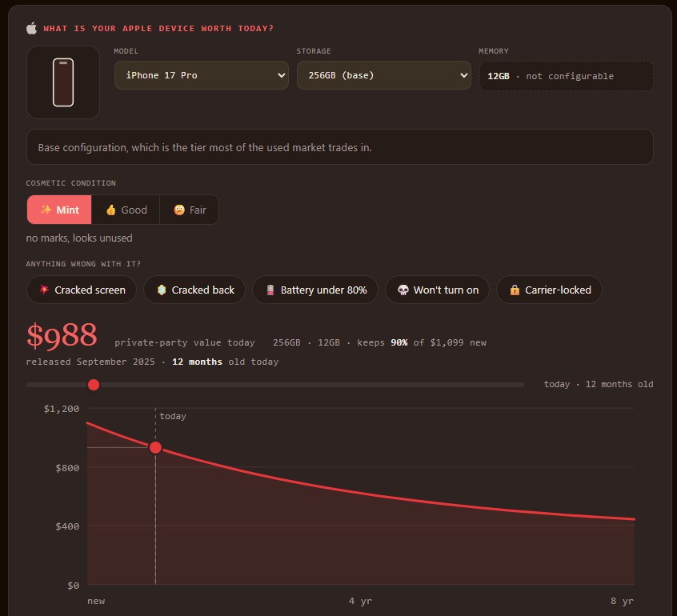Toggle the Battery under 80% chip
Screen dimensions: 677x616
(x=315, y=290)
